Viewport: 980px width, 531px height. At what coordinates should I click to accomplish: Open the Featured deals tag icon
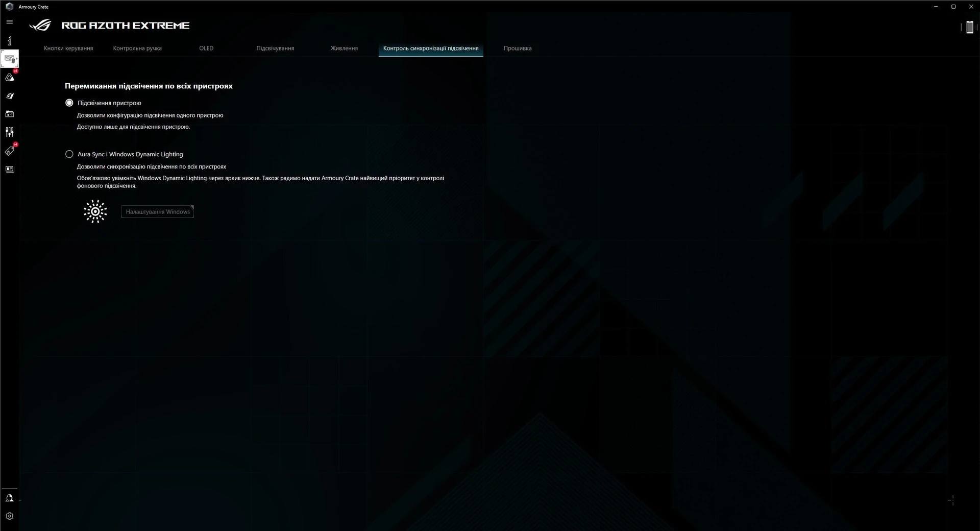pyautogui.click(x=9, y=151)
